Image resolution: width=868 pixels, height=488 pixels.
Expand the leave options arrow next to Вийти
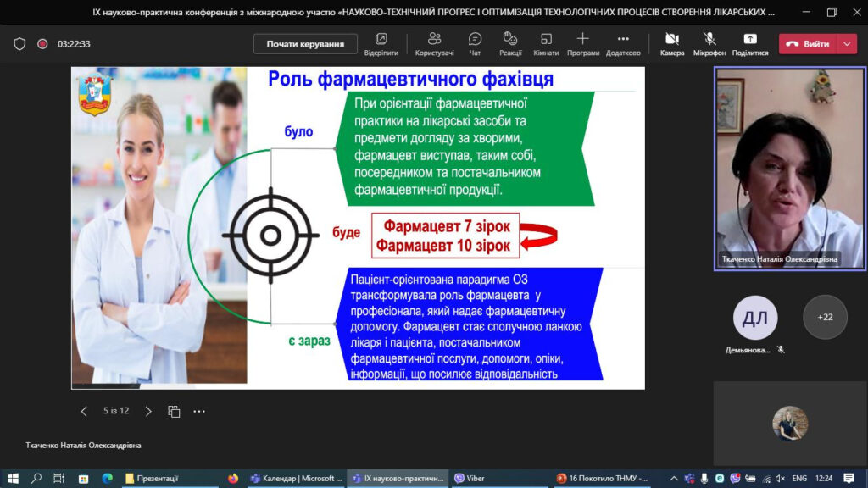pos(847,44)
